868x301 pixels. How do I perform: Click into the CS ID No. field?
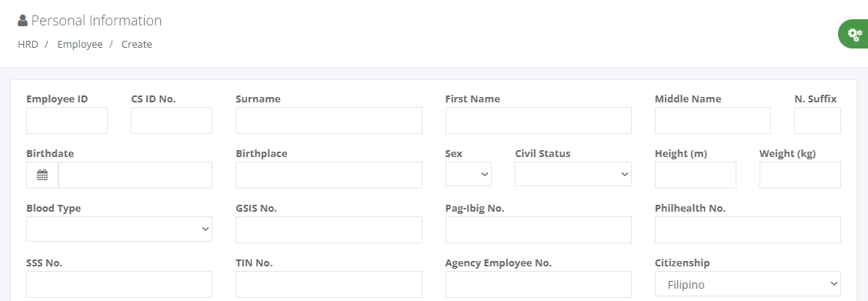172,121
